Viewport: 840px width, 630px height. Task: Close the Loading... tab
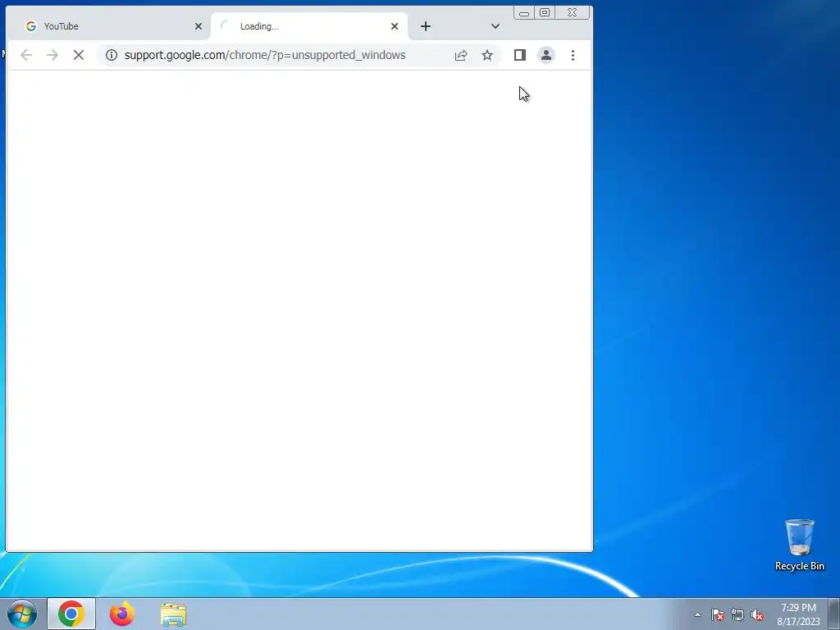coord(395,26)
